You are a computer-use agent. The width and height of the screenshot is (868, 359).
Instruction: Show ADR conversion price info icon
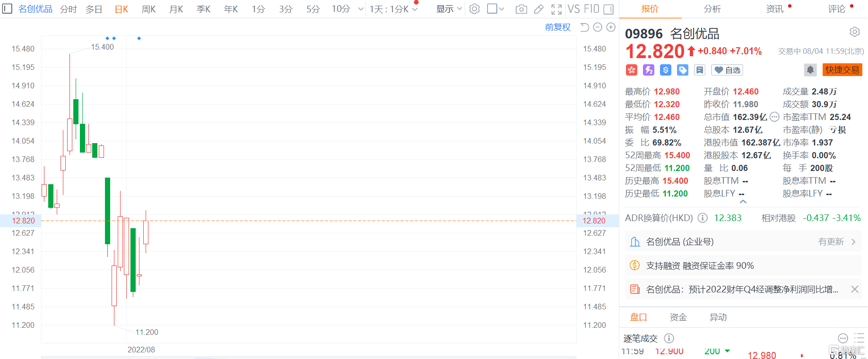coord(703,218)
